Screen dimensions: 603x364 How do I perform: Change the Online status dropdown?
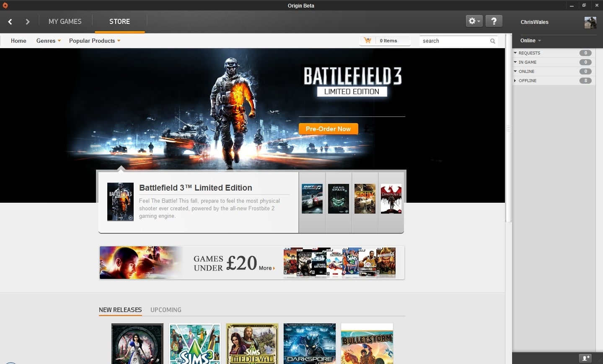(x=531, y=41)
